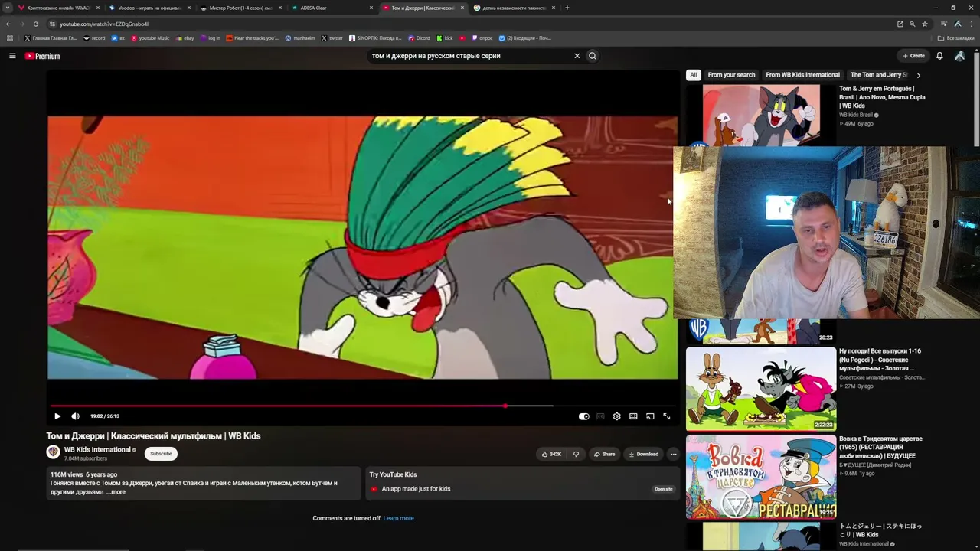Go to YouTube Premium home logo
Screen dimensions: 980x551
pyautogui.click(x=42, y=56)
